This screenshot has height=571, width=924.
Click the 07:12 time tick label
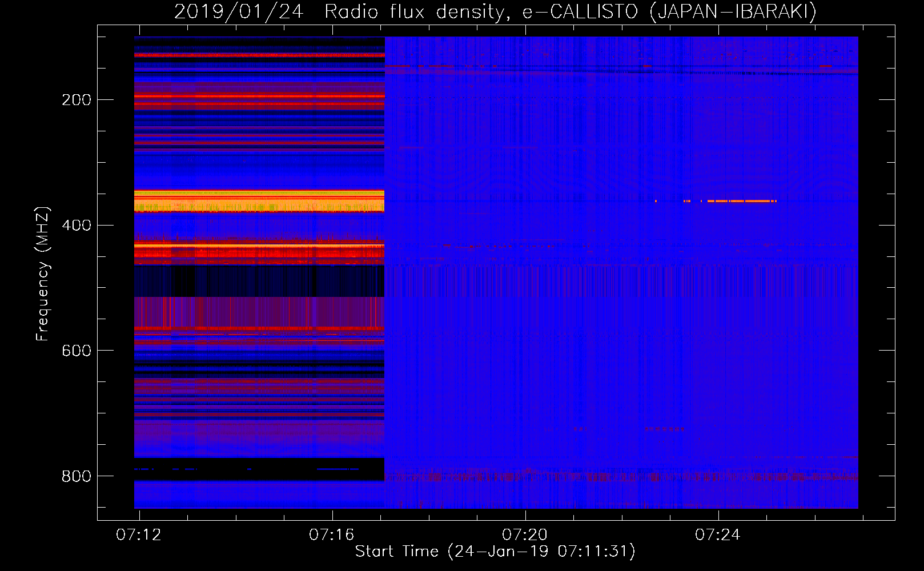coord(139,535)
